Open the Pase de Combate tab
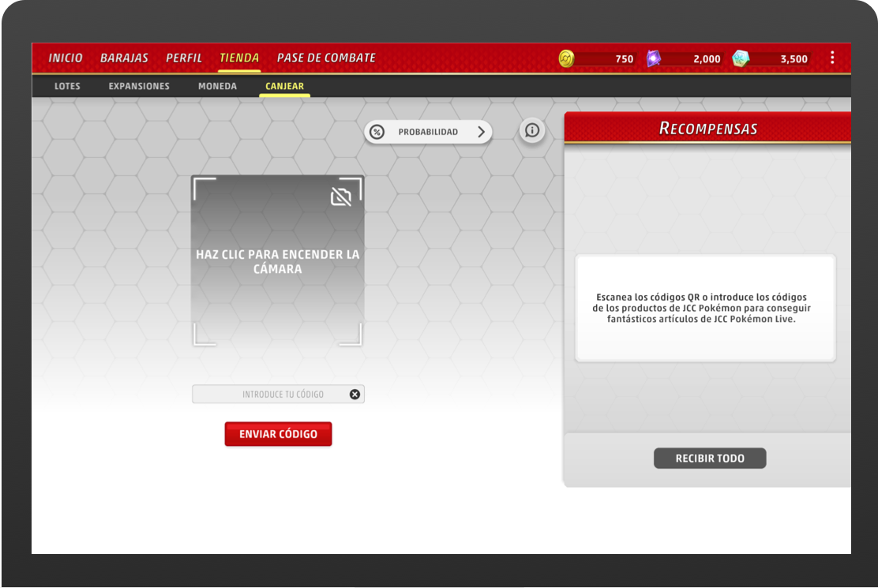This screenshot has width=878, height=588. click(326, 58)
